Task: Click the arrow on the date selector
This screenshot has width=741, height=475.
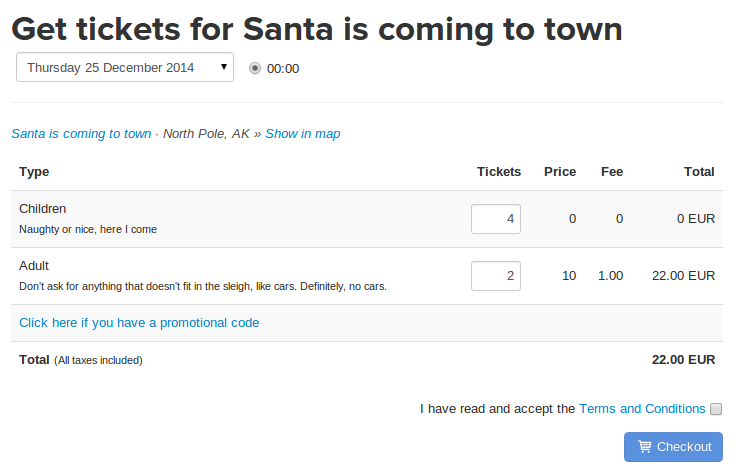Action: pyautogui.click(x=223, y=68)
